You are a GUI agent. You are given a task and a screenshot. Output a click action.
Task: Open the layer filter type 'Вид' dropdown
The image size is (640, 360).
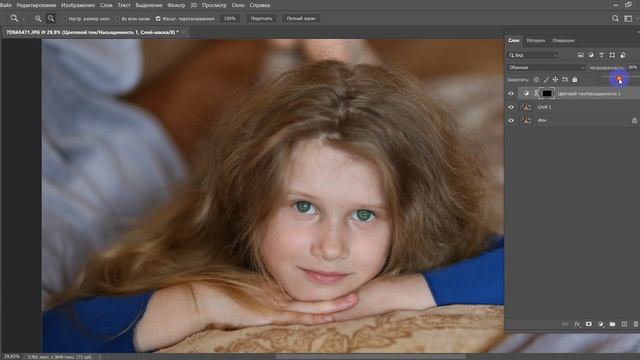(x=533, y=55)
